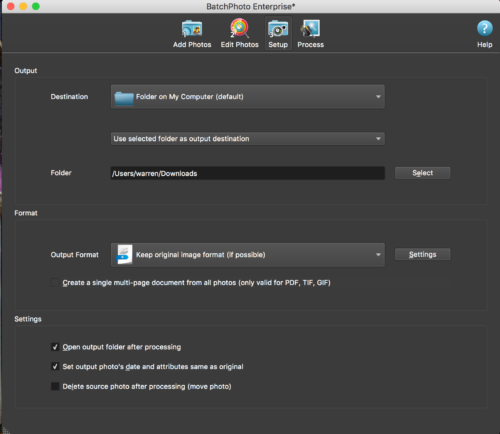Viewport: 500px width, 434px height.
Task: Click the folder icon in Destination dropdown
Action: [x=124, y=97]
